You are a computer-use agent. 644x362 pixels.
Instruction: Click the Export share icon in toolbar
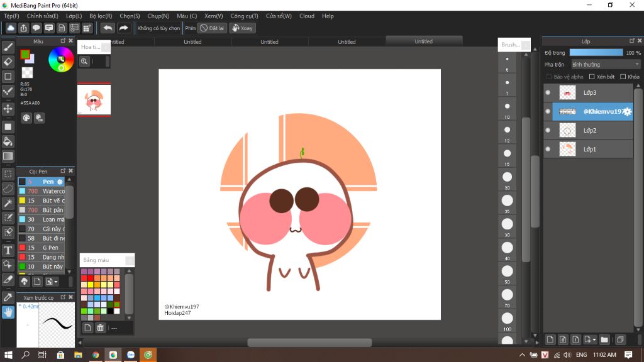[23, 28]
